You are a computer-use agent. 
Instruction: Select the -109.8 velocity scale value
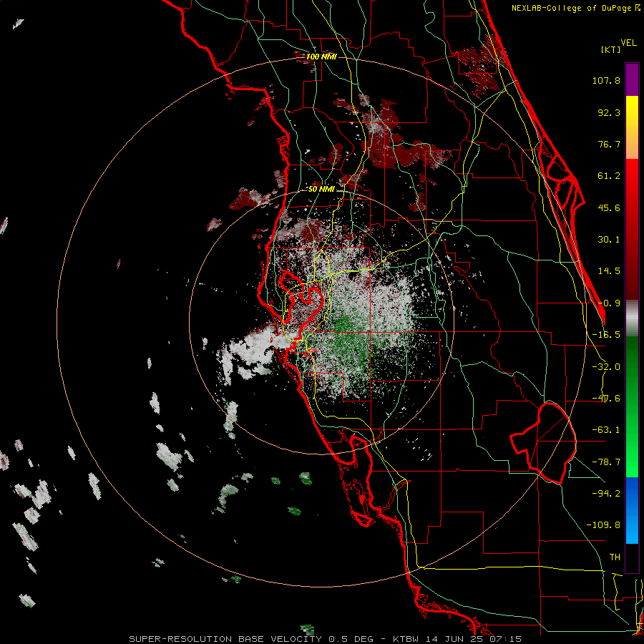[603, 525]
